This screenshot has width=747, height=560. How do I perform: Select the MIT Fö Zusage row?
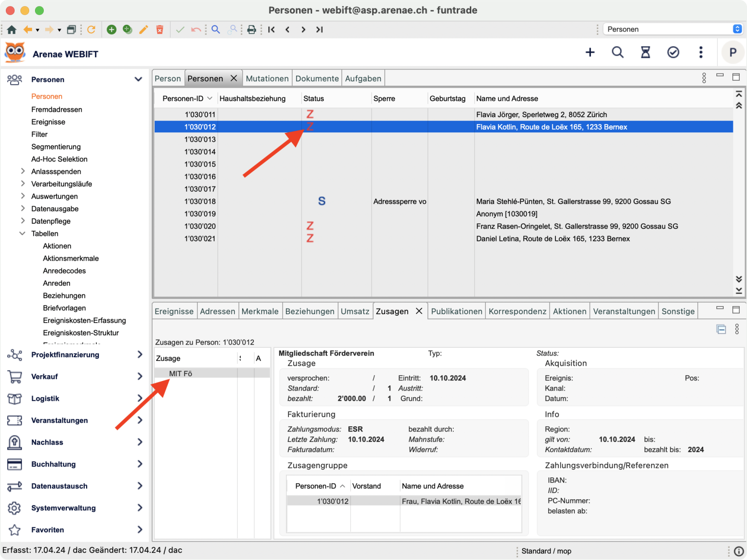coord(180,374)
